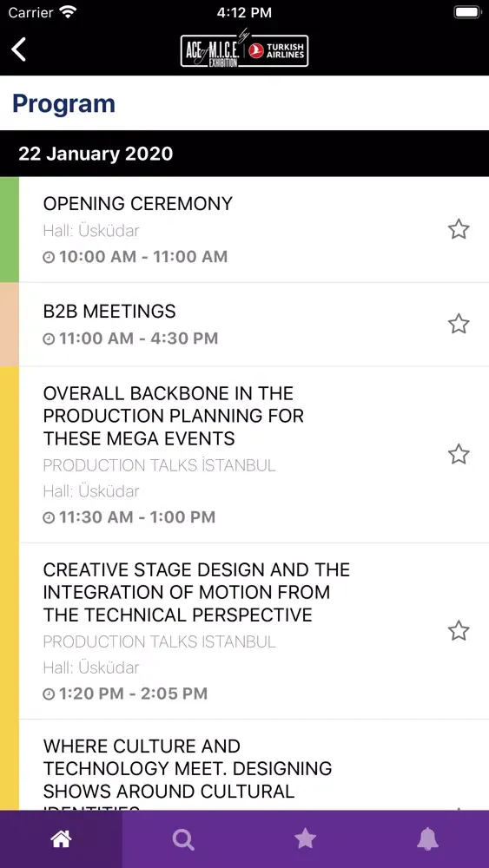Viewport: 489px width, 868px height.
Task: Click the green color bar beside Opening Ceremony
Action: click(x=10, y=229)
